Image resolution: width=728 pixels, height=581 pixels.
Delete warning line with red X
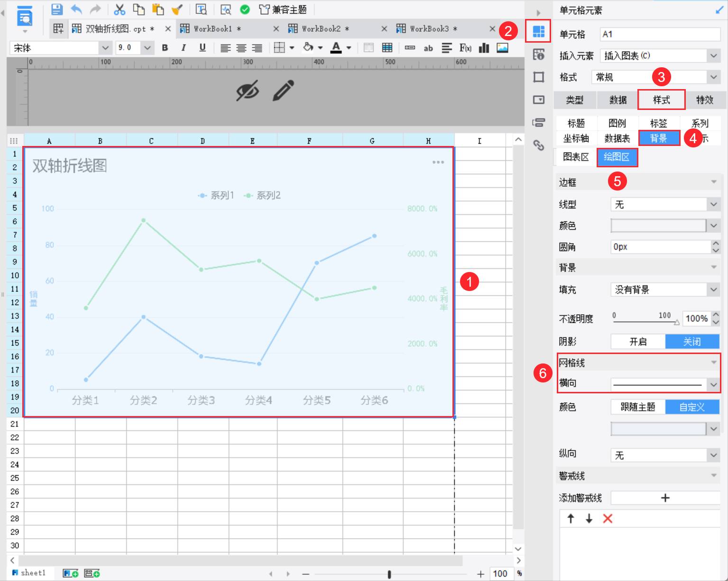608,519
